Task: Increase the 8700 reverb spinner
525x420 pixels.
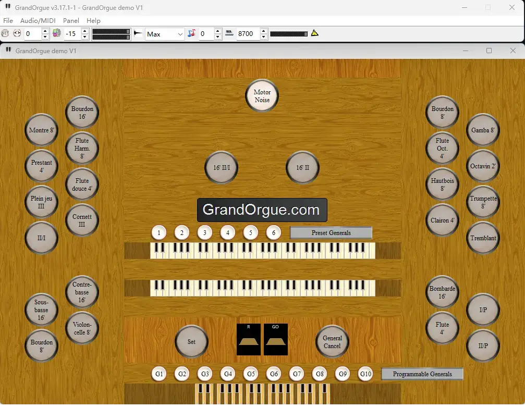Action: 263,31
